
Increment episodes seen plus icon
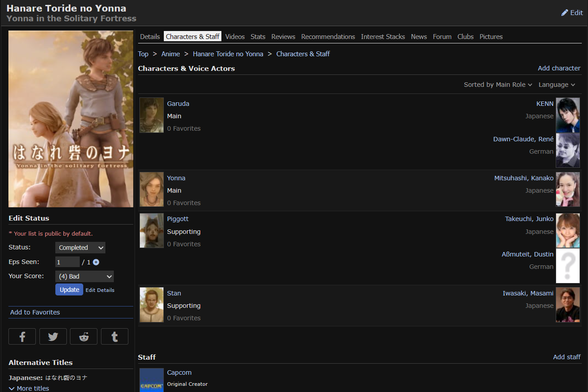[96, 262]
